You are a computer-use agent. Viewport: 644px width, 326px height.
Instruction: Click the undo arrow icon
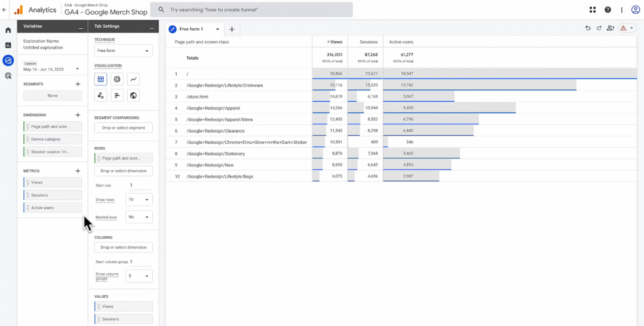[588, 28]
